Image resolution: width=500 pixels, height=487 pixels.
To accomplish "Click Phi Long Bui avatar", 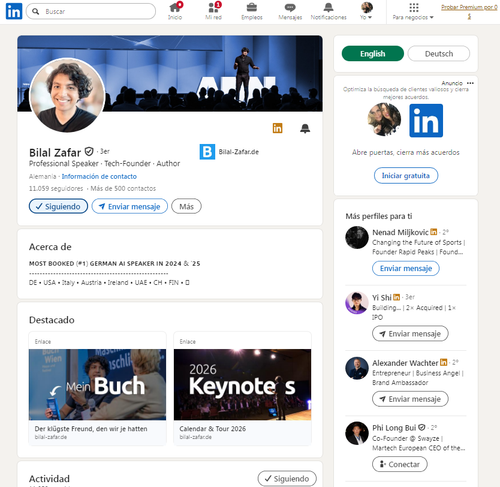I will point(357,433).
